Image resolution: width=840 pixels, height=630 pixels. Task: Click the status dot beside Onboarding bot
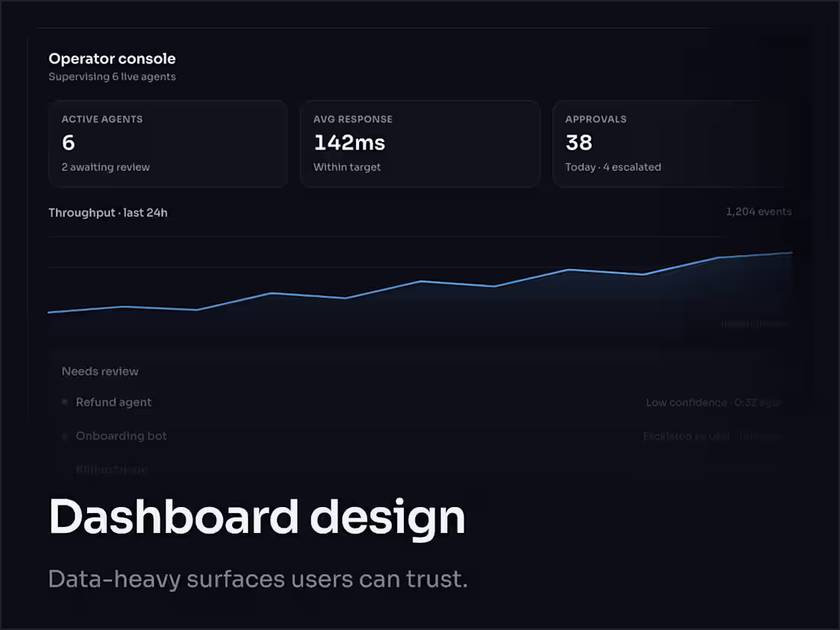pos(65,436)
